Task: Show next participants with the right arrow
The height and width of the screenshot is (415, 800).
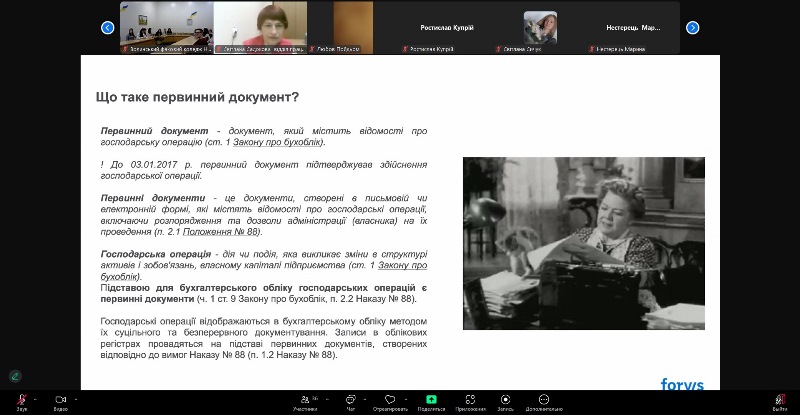Action: pos(692,28)
